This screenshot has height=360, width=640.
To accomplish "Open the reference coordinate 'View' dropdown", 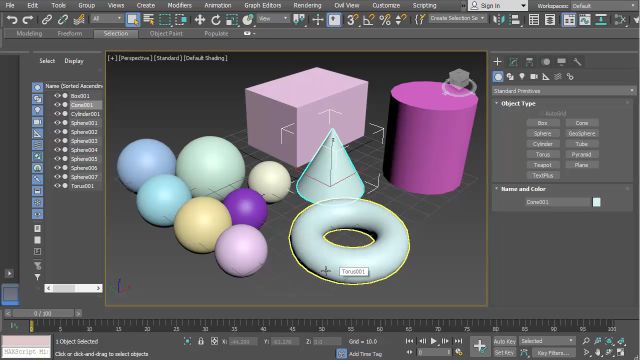I will pyautogui.click(x=273, y=19).
